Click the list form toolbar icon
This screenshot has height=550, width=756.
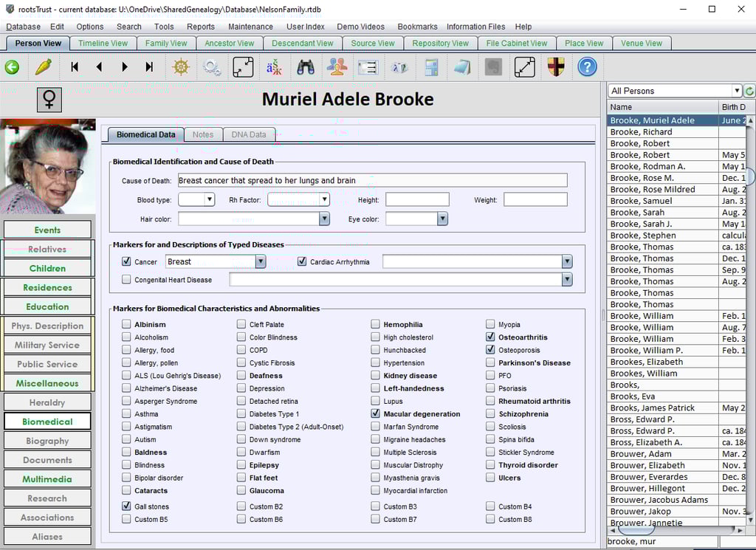pyautogui.click(x=368, y=67)
